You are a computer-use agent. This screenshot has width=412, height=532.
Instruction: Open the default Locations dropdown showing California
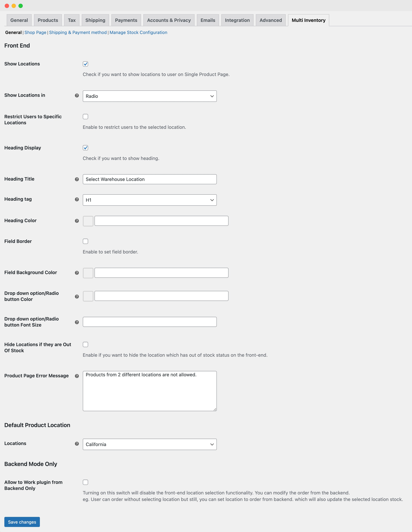point(149,444)
